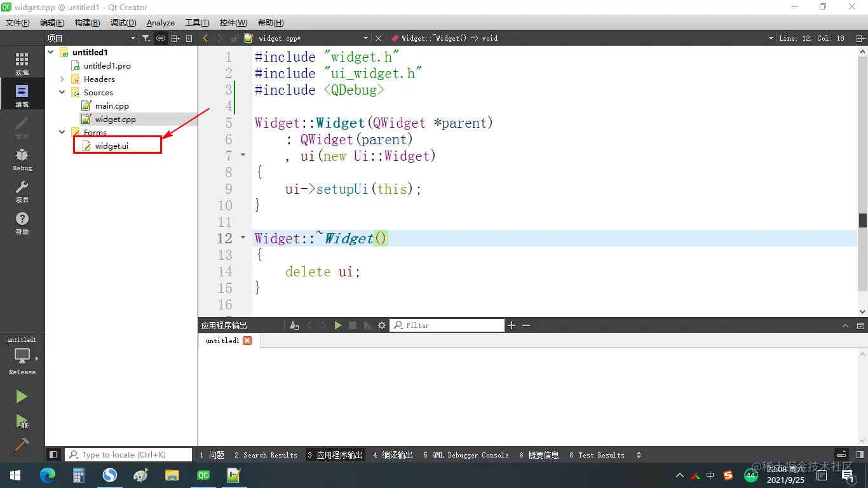
Task: Open the 帮助 (Help) mode
Action: click(x=22, y=223)
